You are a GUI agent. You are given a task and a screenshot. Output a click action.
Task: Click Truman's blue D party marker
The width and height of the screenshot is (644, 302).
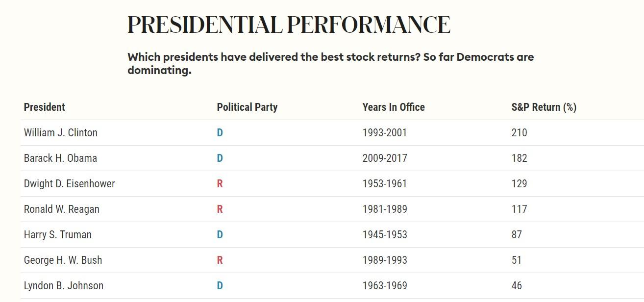220,235
